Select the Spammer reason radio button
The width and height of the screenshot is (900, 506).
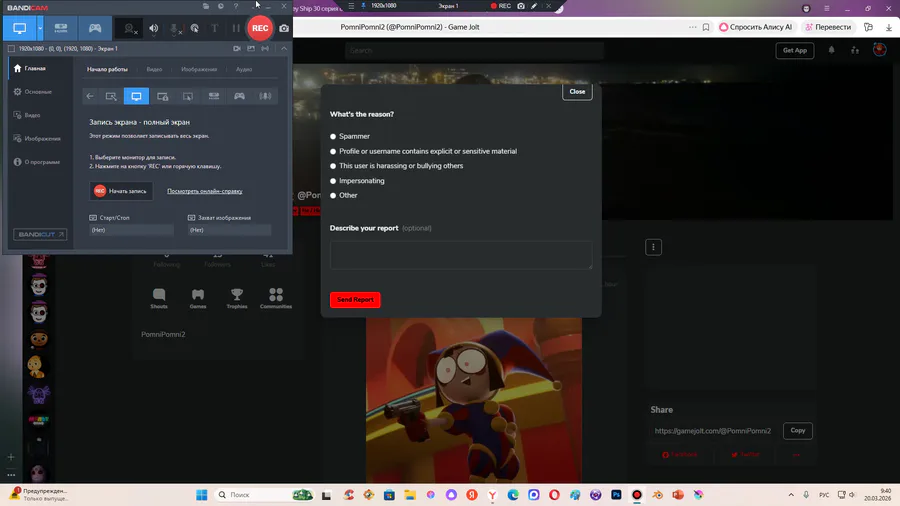coord(333,137)
